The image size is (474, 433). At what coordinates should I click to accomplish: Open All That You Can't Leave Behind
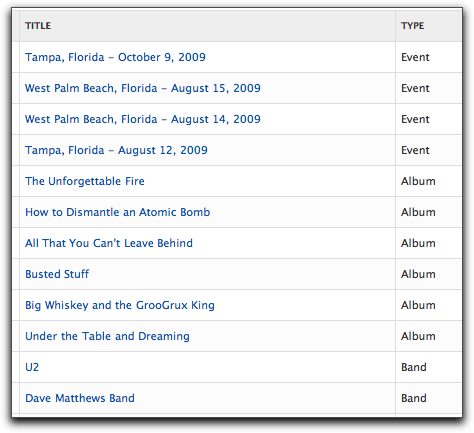[109, 243]
